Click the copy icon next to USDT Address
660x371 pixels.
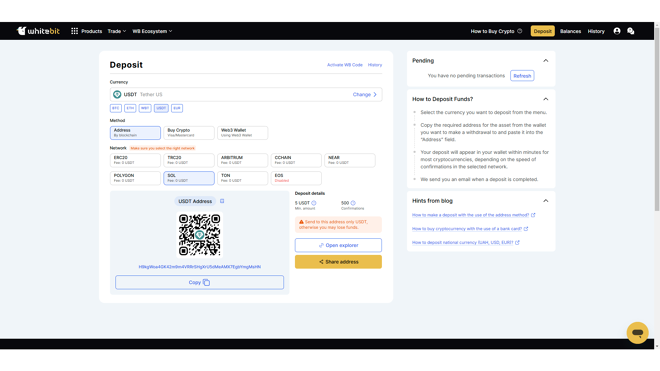(222, 201)
